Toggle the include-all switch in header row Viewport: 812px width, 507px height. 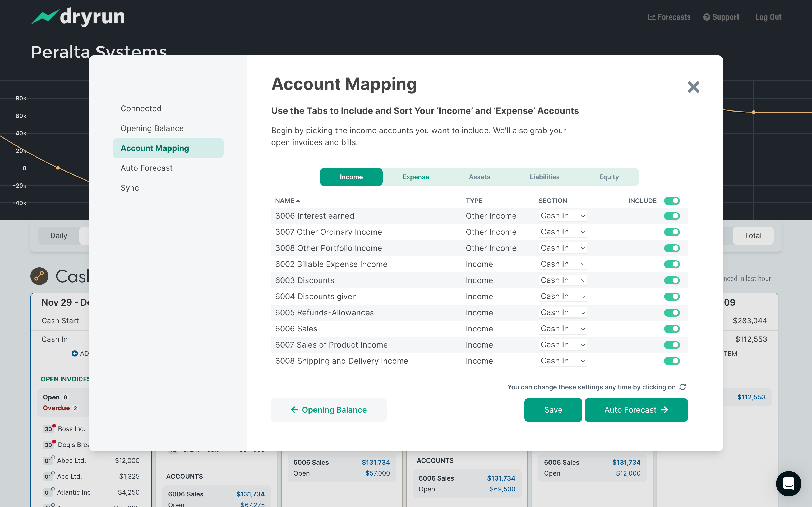pyautogui.click(x=672, y=201)
